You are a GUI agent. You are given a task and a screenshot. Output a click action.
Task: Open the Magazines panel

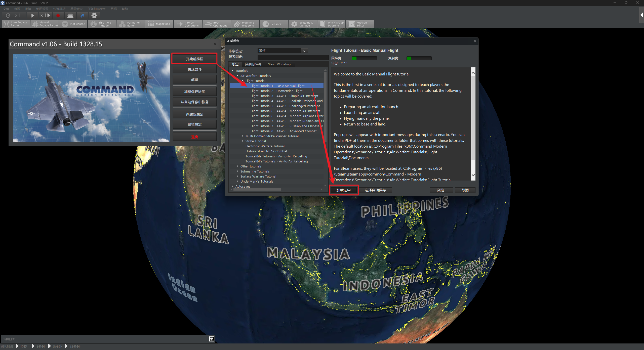(x=159, y=24)
